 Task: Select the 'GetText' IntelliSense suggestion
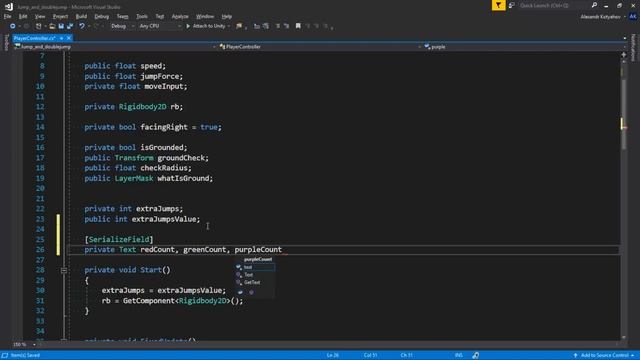pyautogui.click(x=256, y=282)
